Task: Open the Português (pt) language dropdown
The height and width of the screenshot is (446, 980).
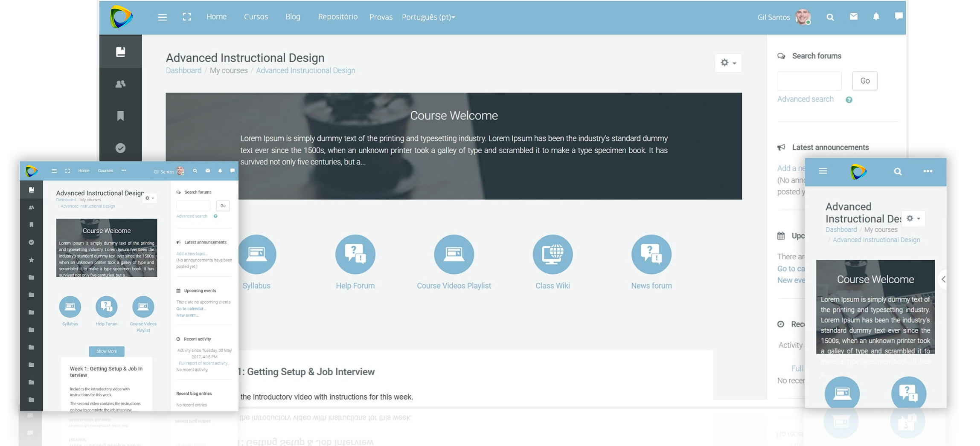Action: point(428,17)
